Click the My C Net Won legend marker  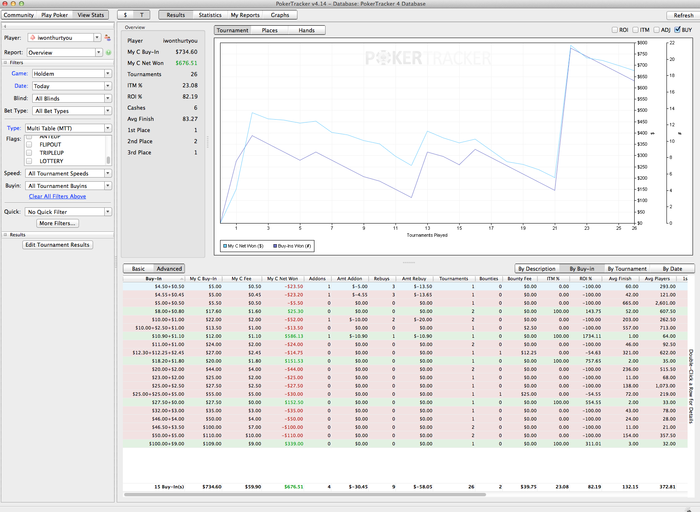click(225, 246)
